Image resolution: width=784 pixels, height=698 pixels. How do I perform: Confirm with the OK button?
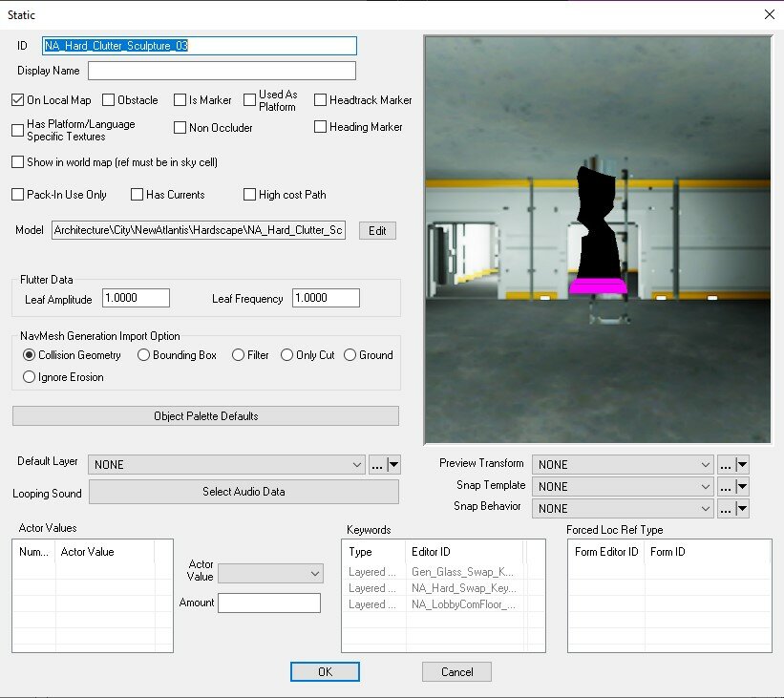coord(325,671)
